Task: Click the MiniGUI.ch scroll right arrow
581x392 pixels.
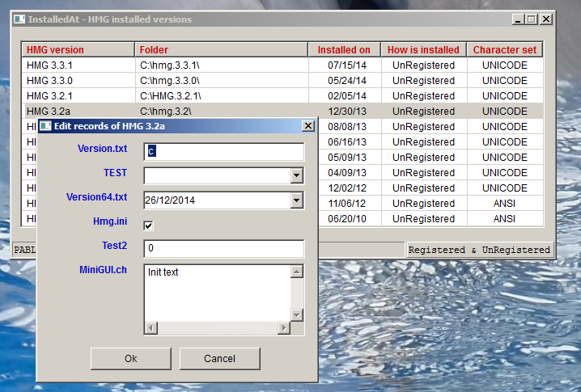Action: (284, 327)
